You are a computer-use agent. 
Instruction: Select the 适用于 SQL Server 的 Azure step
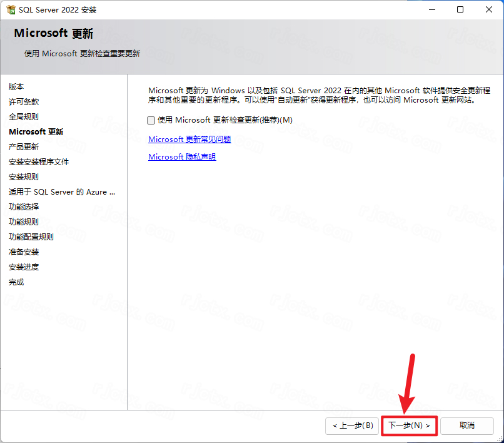point(62,192)
